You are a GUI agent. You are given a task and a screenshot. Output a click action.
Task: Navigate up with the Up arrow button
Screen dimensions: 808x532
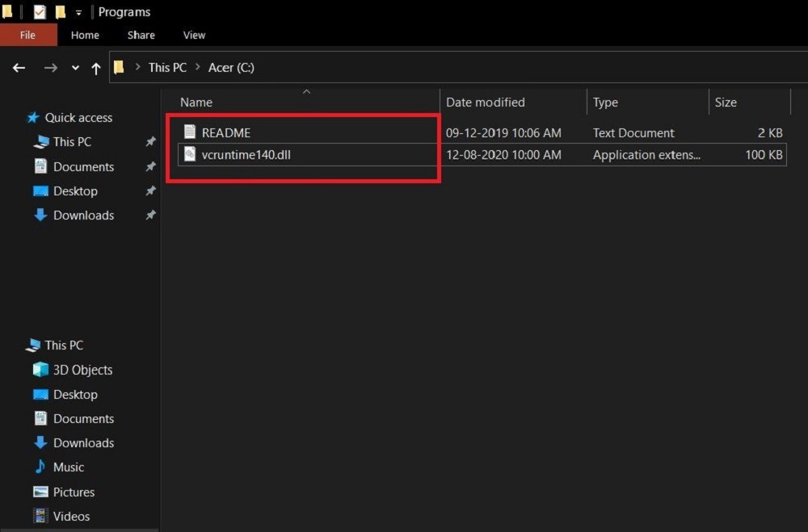click(x=95, y=68)
